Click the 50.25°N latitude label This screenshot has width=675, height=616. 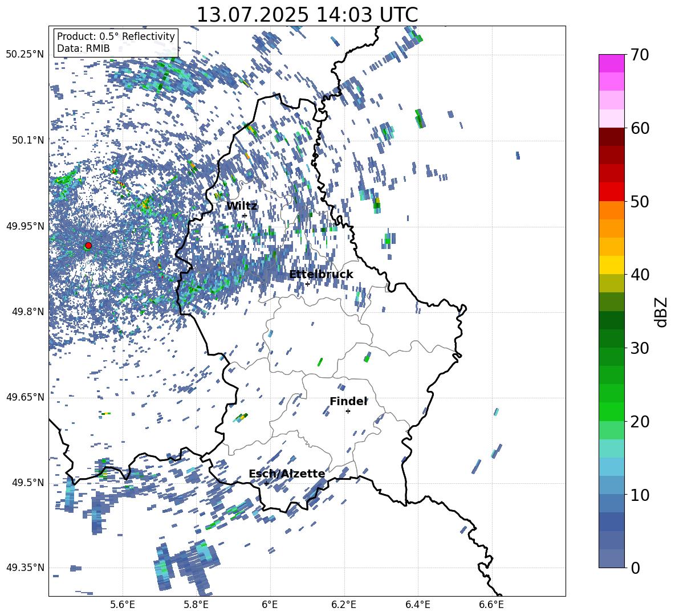pyautogui.click(x=25, y=55)
